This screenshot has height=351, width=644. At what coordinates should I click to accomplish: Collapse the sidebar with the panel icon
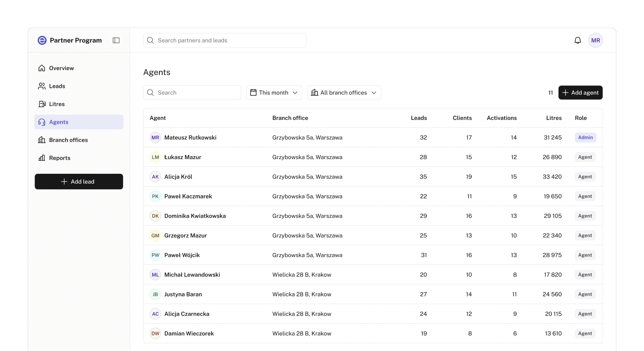click(116, 40)
